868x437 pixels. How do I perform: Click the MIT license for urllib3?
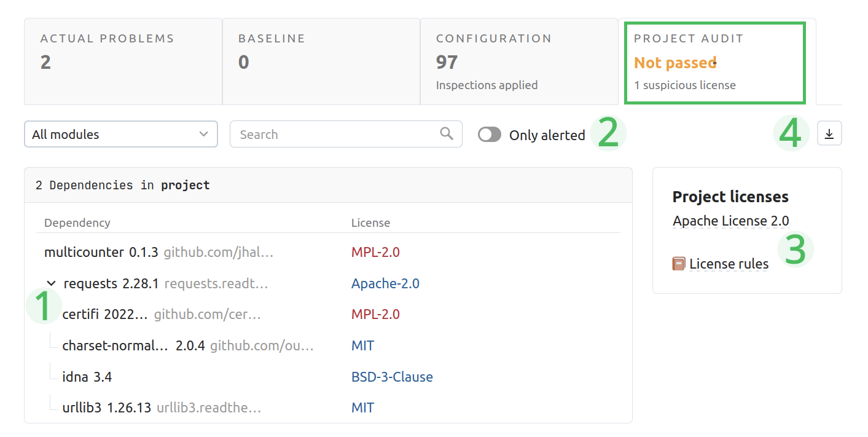[x=362, y=407]
